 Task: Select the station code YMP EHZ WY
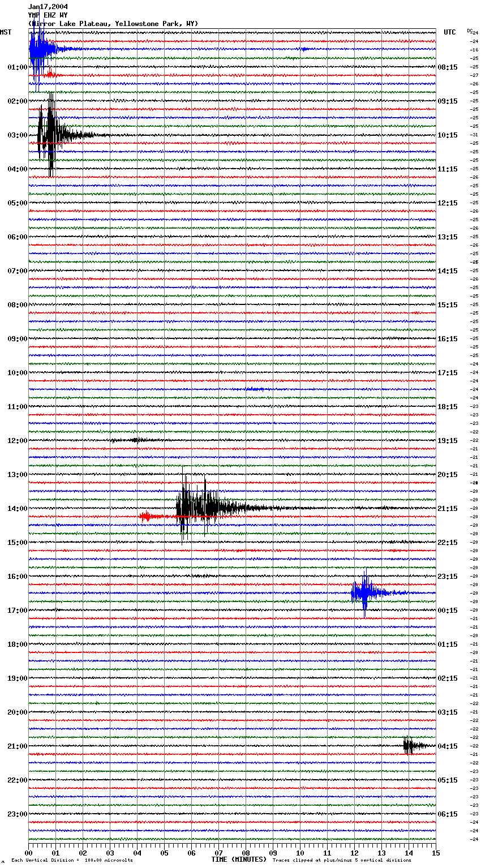48,15
